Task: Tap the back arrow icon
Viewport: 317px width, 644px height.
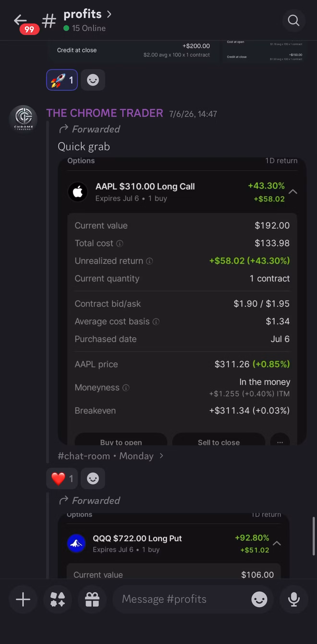Action: (20, 20)
